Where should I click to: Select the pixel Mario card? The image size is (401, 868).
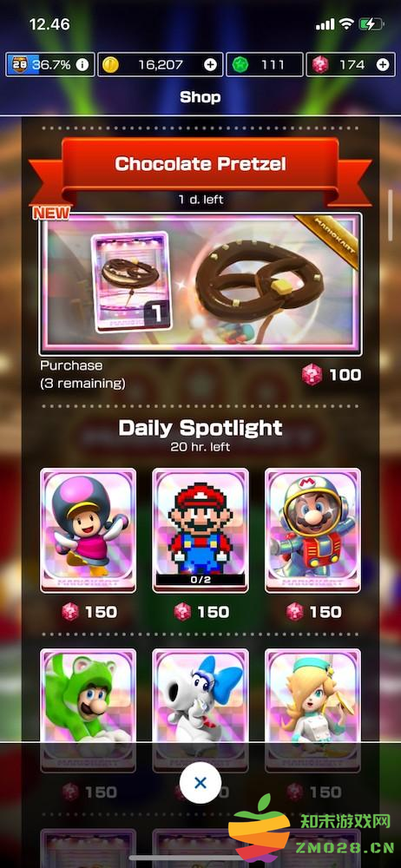200,530
